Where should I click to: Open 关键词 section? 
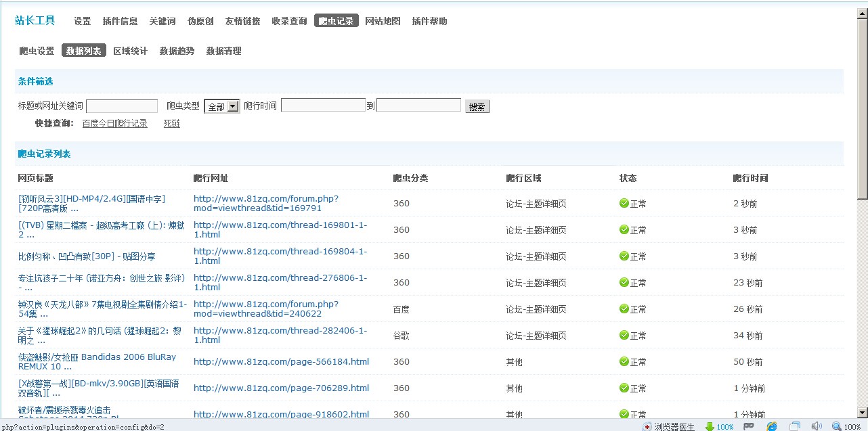tap(162, 21)
